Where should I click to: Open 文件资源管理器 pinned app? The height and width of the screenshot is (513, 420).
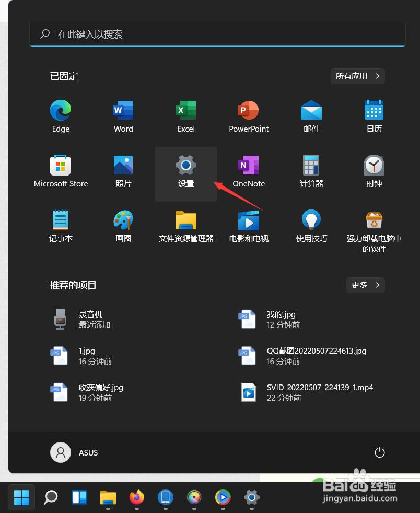pyautogui.click(x=186, y=226)
